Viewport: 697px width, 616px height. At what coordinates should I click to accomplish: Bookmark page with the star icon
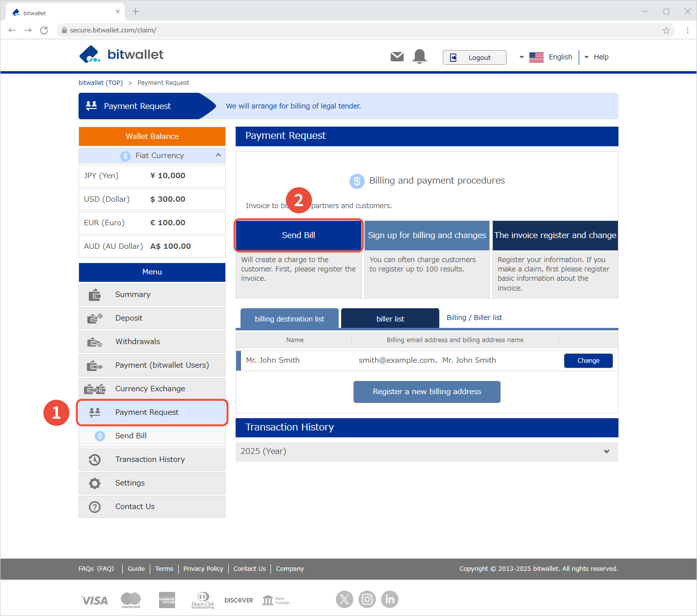point(666,30)
